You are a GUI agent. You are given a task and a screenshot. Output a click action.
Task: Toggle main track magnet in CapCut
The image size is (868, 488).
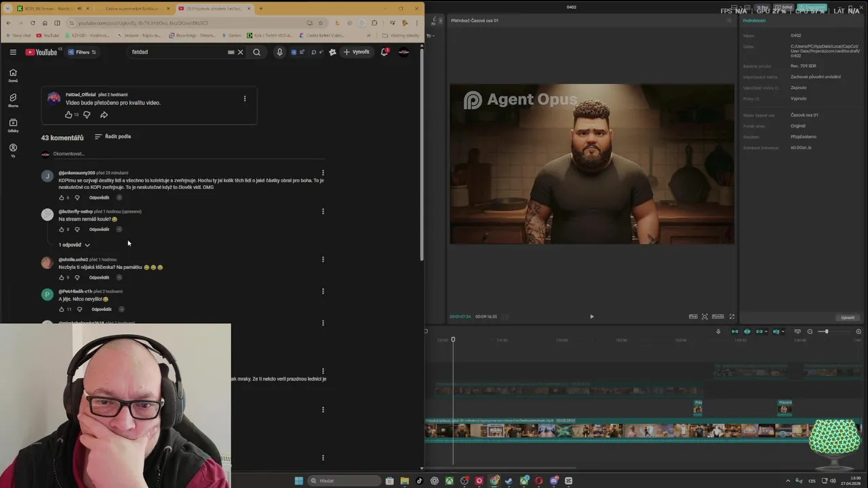[734, 331]
